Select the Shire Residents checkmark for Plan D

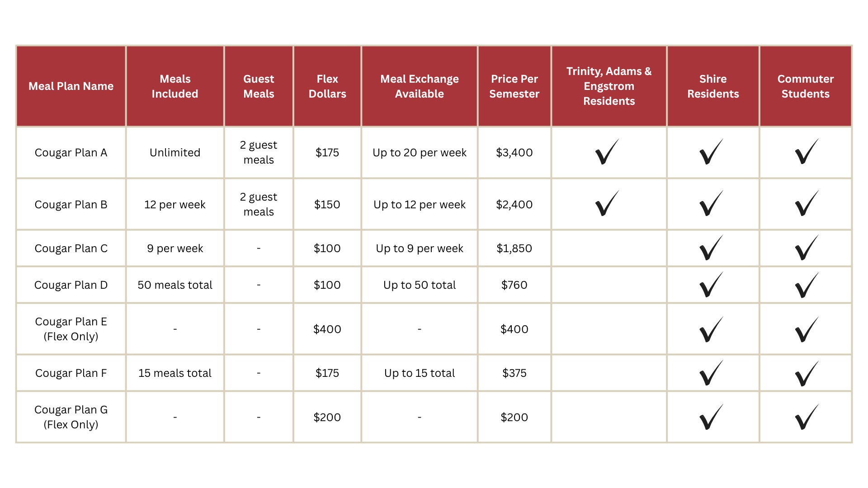[x=711, y=285]
